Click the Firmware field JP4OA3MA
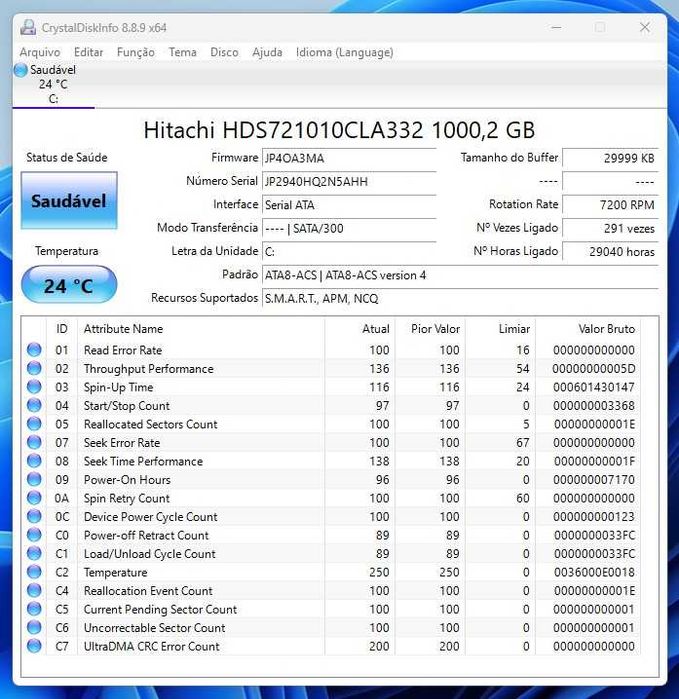The image size is (679, 699). click(x=349, y=158)
